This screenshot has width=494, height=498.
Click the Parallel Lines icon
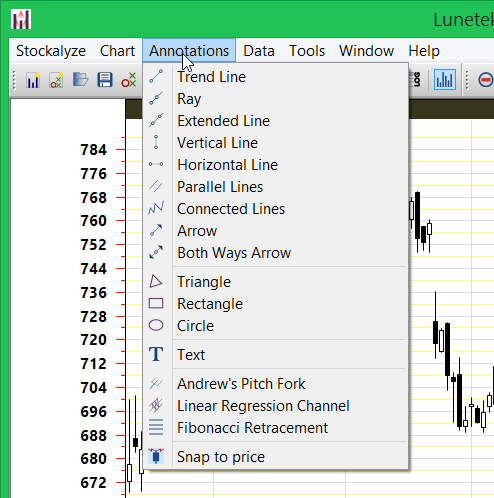(x=156, y=186)
